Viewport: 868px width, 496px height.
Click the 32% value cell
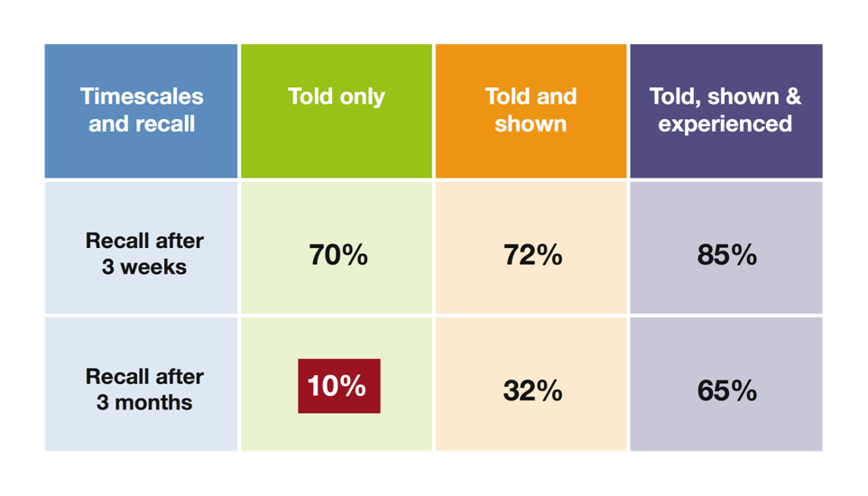point(532,390)
